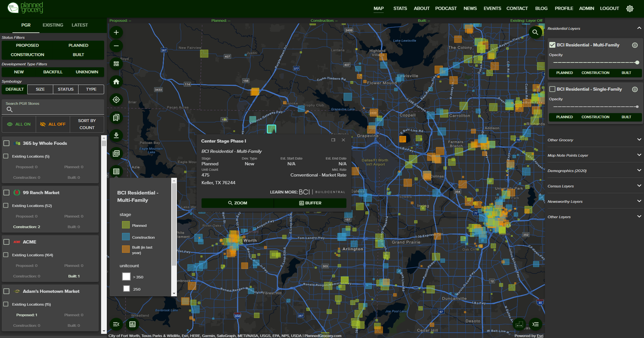Click the home extent icon
This screenshot has width=644, height=338.
(116, 80)
